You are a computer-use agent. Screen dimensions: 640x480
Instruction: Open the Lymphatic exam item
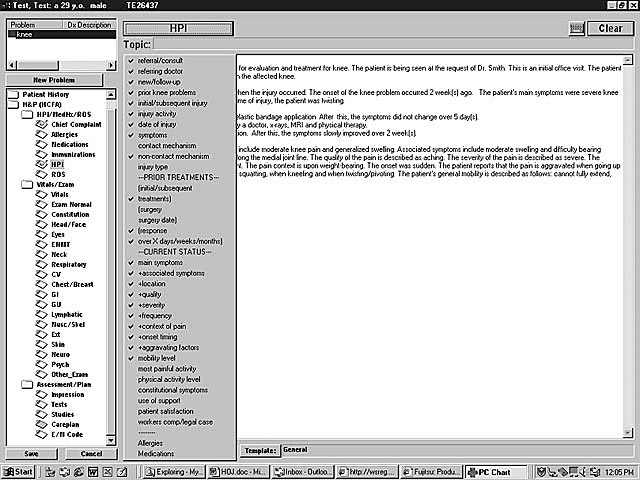coord(67,314)
